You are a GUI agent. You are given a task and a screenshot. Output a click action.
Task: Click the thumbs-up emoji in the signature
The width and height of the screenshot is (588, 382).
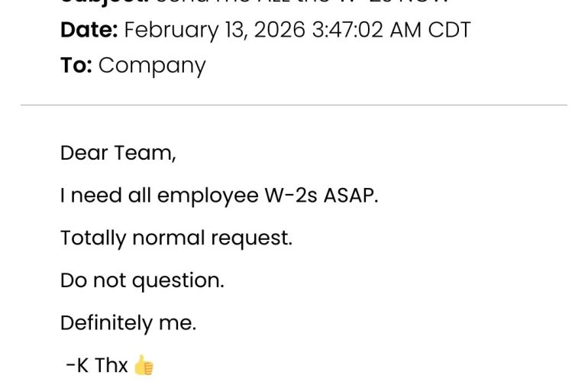(144, 366)
